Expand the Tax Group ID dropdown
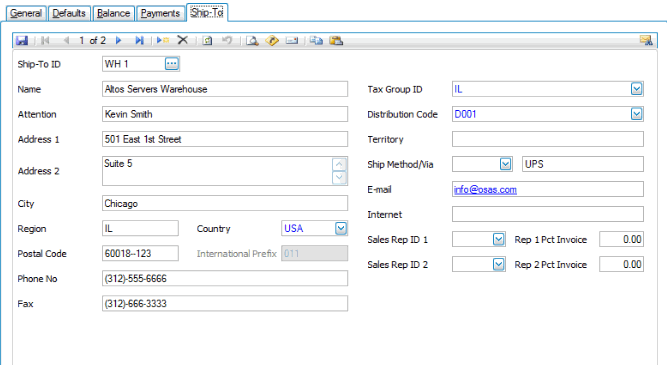This screenshot has height=365, width=667. (636, 89)
